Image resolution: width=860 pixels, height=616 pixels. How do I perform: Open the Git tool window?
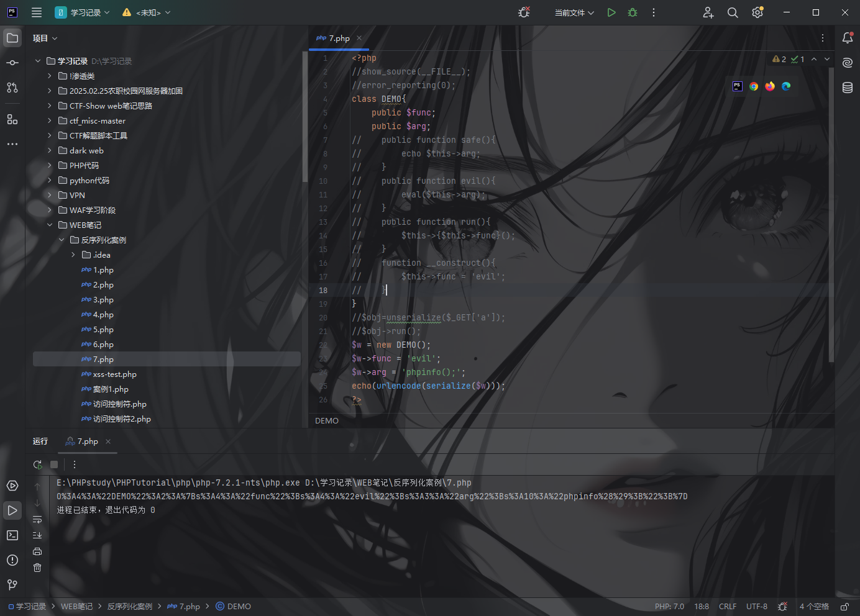12,585
